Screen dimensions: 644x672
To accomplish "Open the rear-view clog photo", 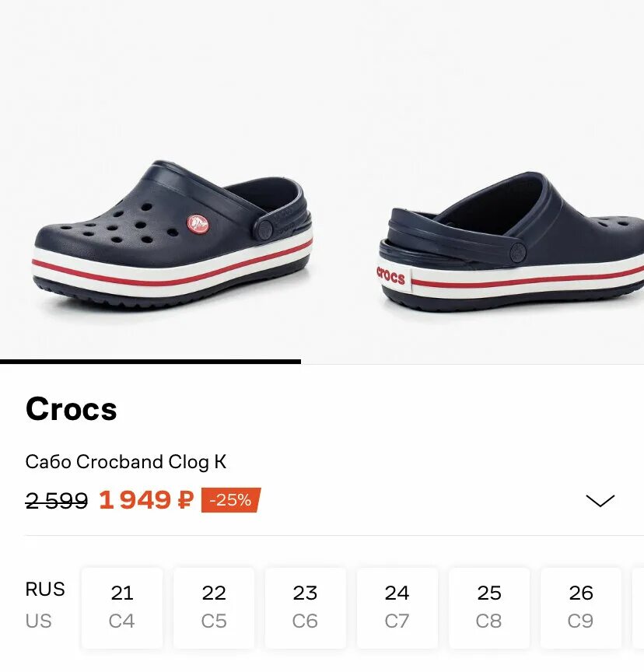I will (x=513, y=245).
